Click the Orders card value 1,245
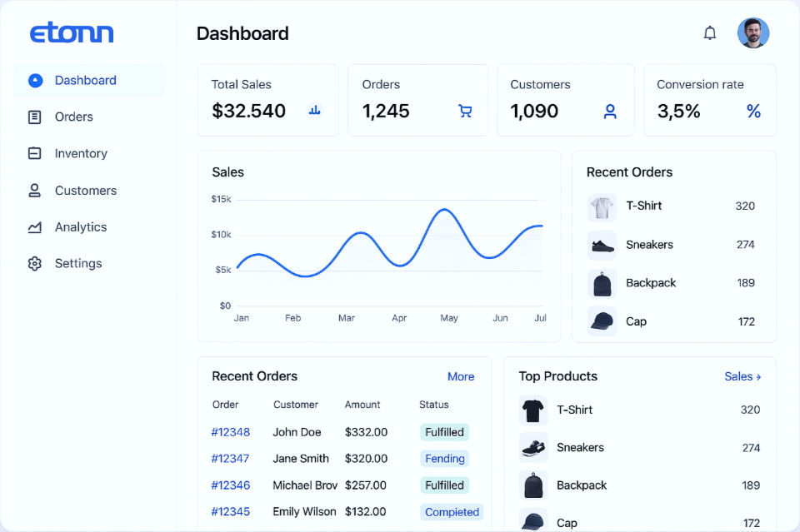 coord(386,111)
